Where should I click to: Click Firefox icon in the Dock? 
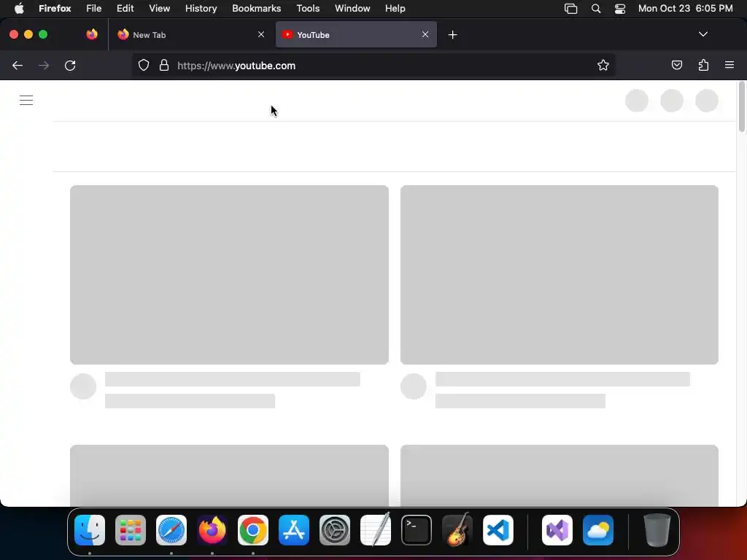212,530
